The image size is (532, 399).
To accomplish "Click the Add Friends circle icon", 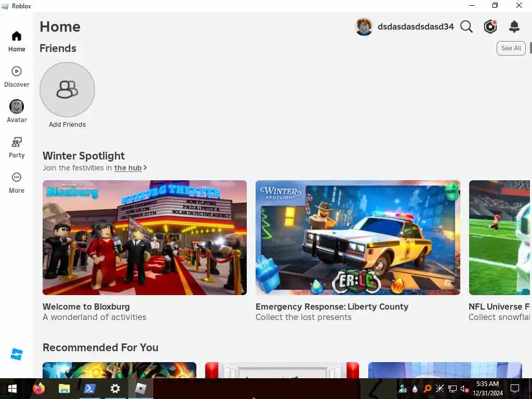I will tap(67, 89).
